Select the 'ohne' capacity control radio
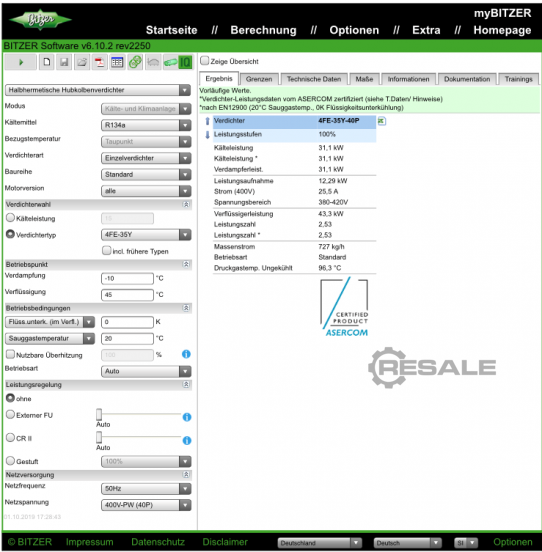542x552 pixels. click(x=10, y=398)
